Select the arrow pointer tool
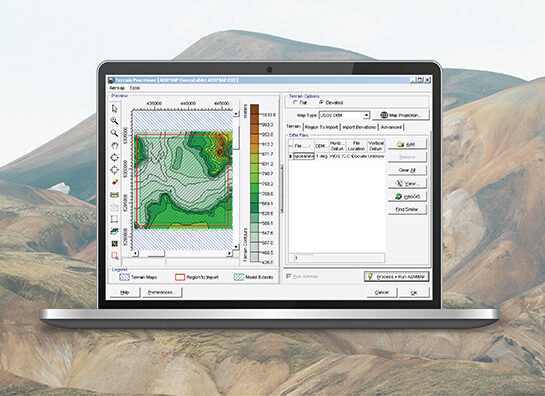The height and width of the screenshot is (396, 545). (114, 109)
